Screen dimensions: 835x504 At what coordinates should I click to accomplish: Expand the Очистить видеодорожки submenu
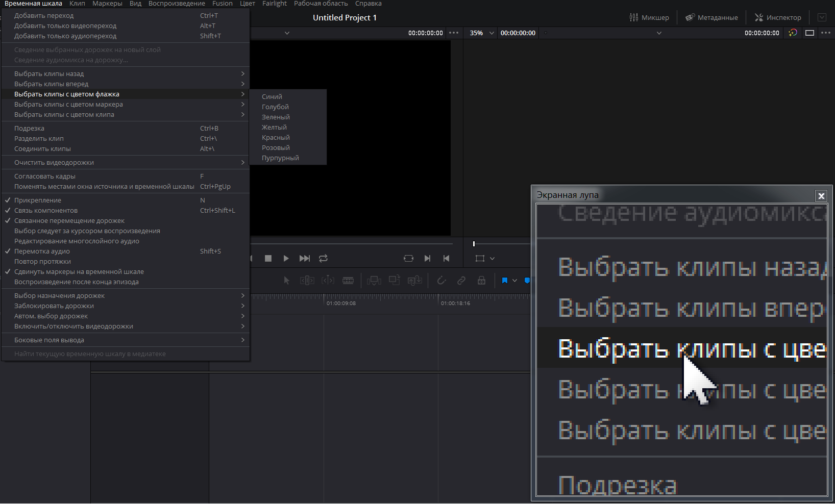pyautogui.click(x=54, y=163)
